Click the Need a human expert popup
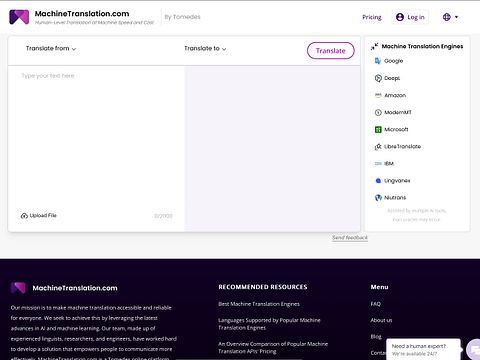 (423, 350)
